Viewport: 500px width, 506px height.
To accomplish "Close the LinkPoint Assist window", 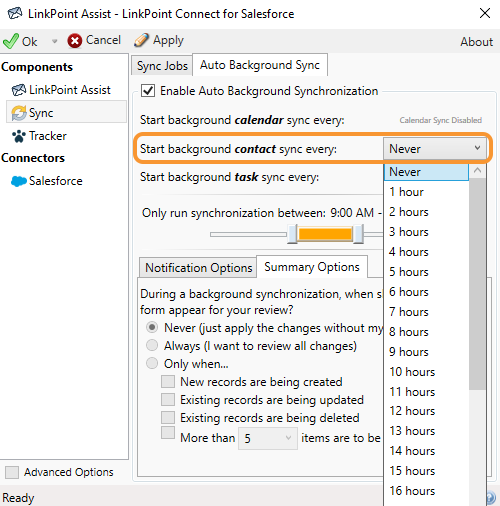I will pyautogui.click(x=485, y=13).
